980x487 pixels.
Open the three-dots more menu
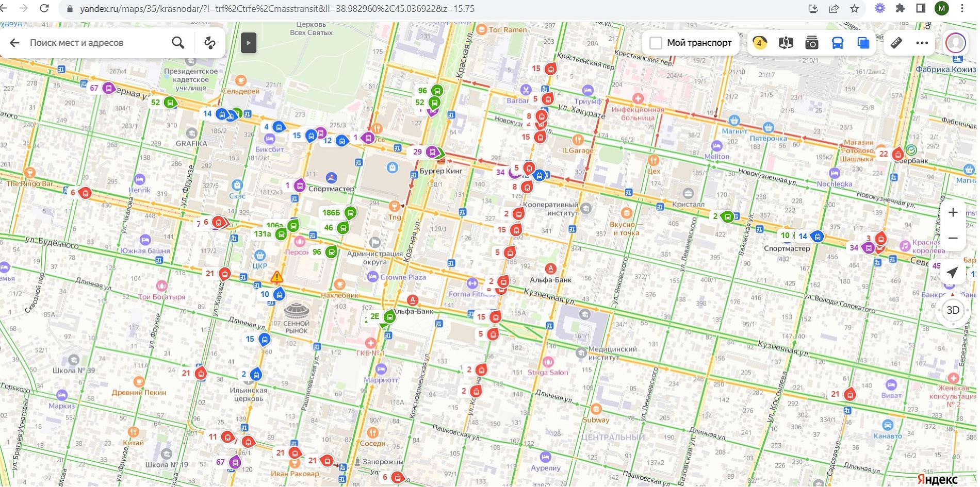(922, 43)
